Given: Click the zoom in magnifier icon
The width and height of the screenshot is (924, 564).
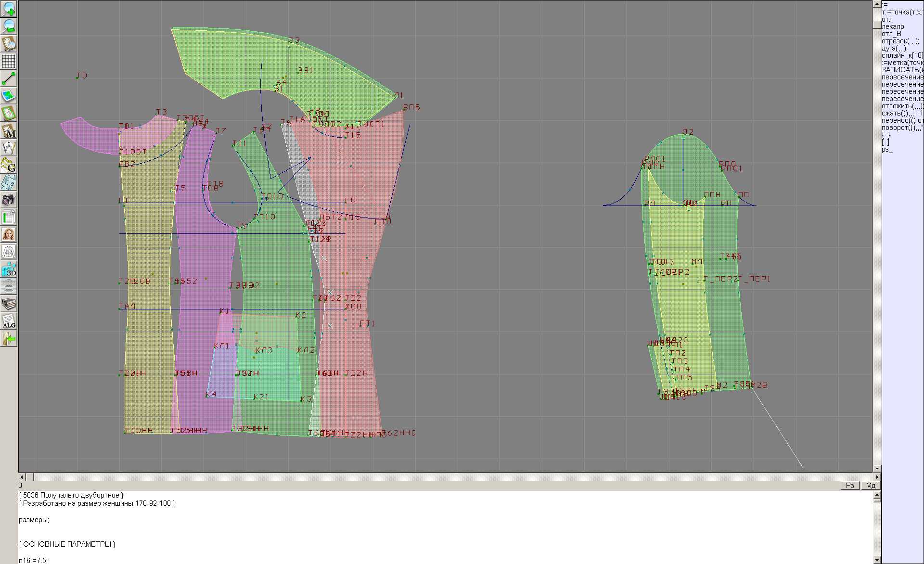Looking at the screenshot, I should pos(9,8).
